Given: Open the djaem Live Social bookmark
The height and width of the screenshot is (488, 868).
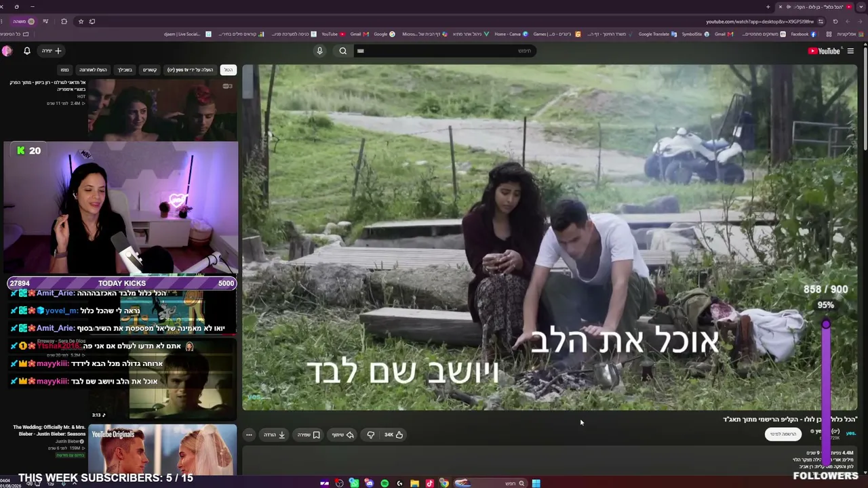Looking at the screenshot, I should coord(188,34).
